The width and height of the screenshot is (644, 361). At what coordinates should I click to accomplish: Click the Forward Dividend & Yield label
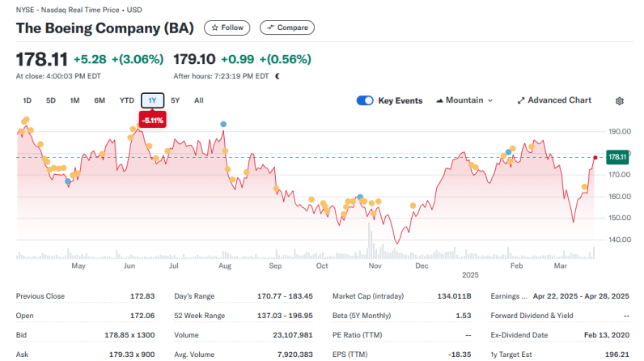532,316
